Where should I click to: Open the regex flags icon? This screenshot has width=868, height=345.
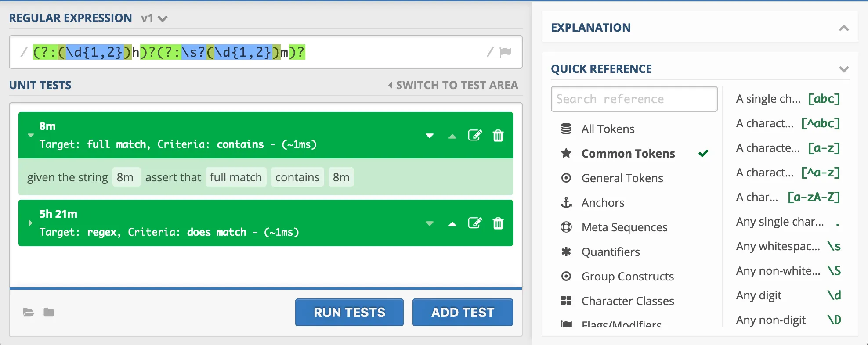(x=506, y=52)
